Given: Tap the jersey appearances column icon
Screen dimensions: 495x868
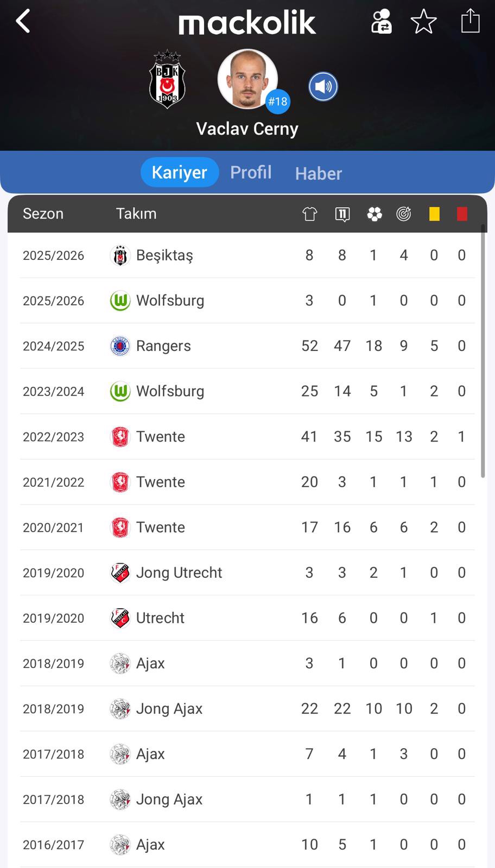Looking at the screenshot, I should (x=309, y=214).
